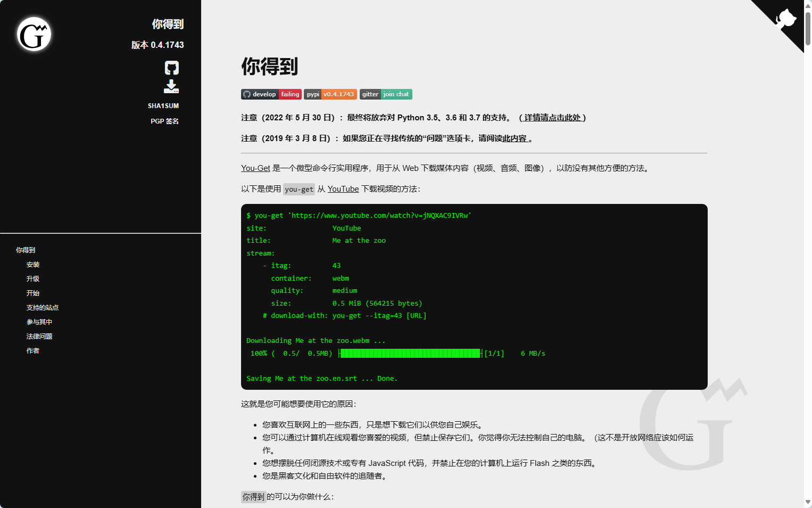Open the YouTube link in usage sentence

click(x=343, y=189)
